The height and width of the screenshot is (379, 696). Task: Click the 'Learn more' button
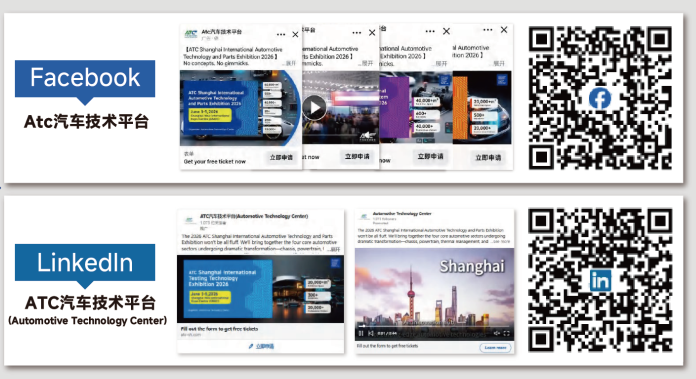495,347
